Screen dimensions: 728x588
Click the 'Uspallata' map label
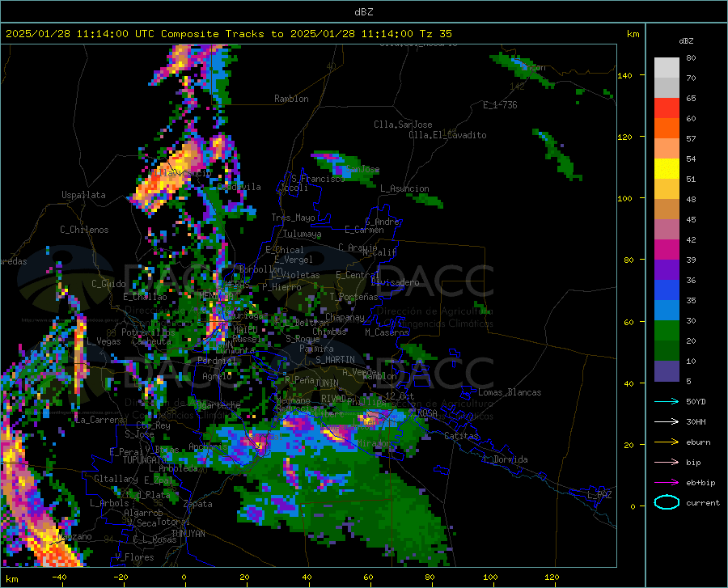(83, 195)
